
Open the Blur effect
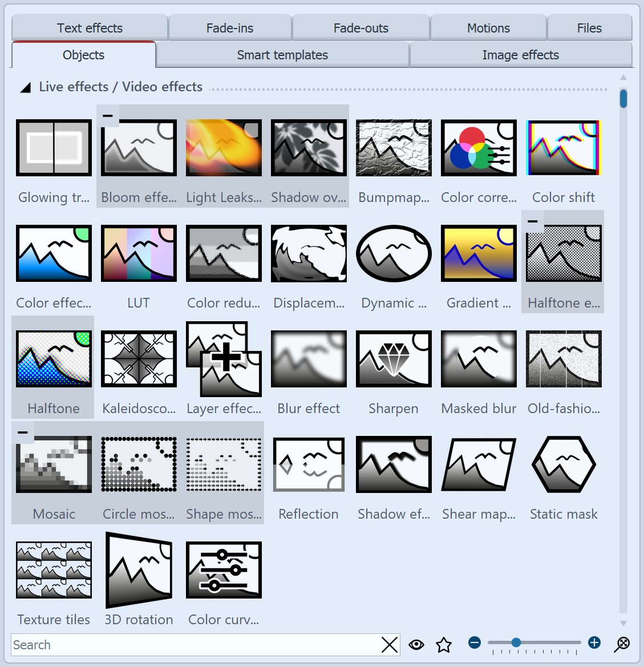tap(309, 359)
